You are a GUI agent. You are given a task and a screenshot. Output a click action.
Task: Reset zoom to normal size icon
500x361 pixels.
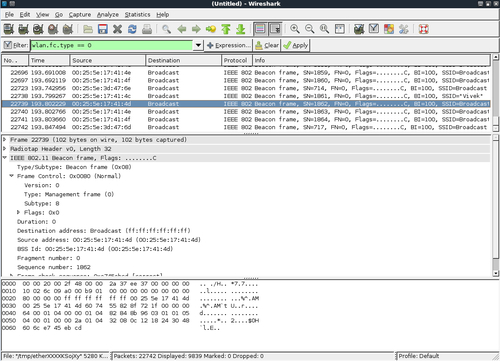324,29
